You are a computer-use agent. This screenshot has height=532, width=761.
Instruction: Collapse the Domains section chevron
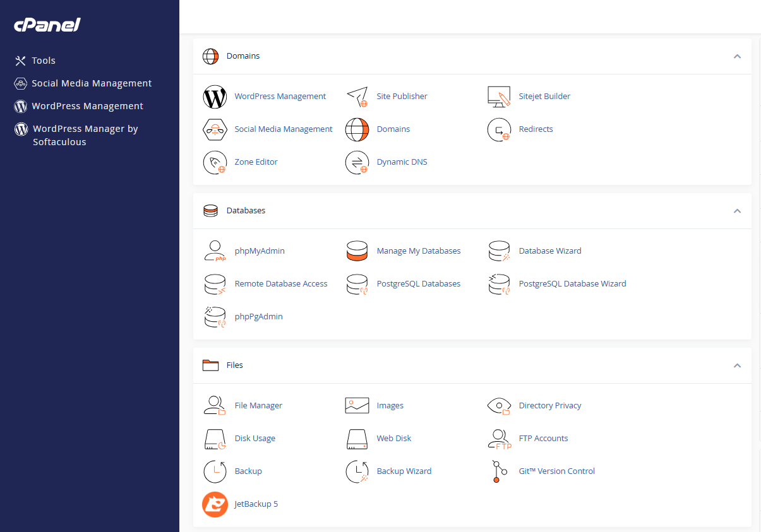(737, 56)
